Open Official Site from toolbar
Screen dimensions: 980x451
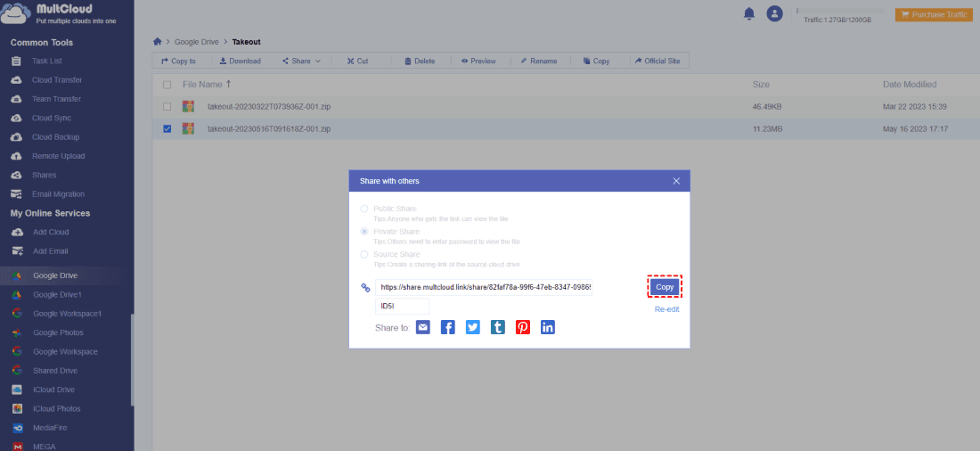tap(657, 61)
